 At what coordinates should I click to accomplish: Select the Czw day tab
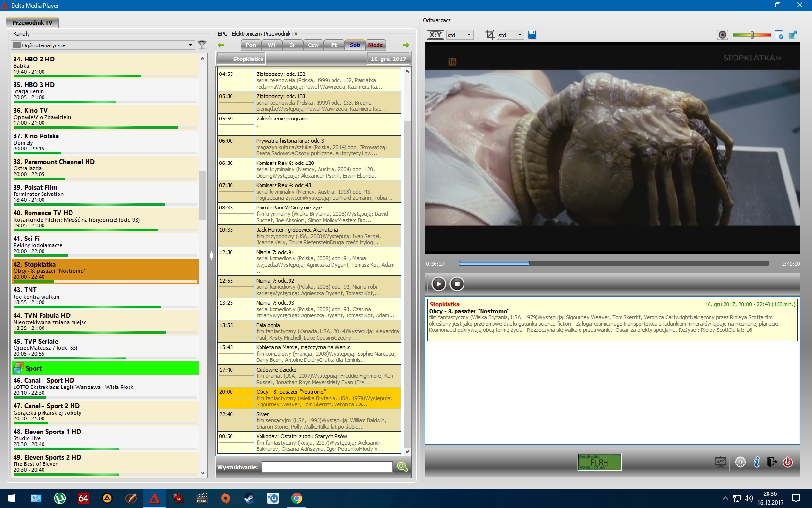point(313,45)
